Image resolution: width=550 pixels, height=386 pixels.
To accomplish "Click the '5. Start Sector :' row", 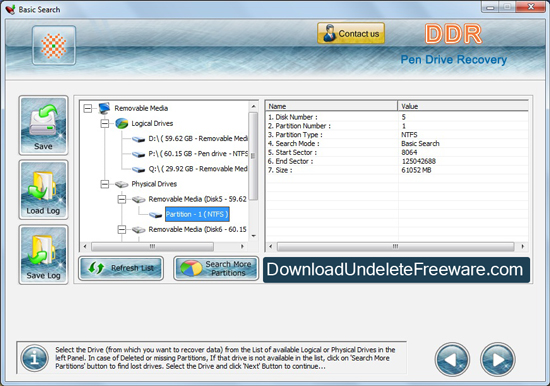I will click(397, 152).
